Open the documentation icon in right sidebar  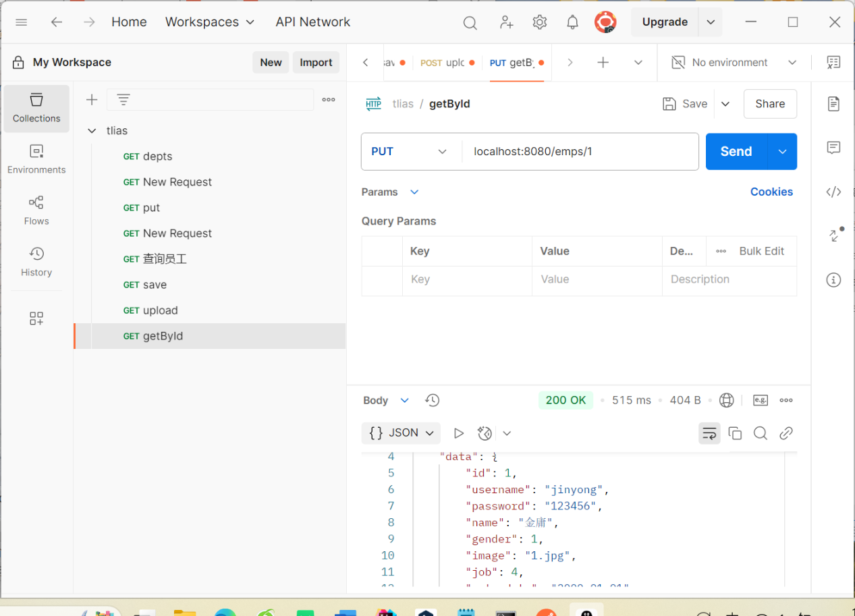834,103
